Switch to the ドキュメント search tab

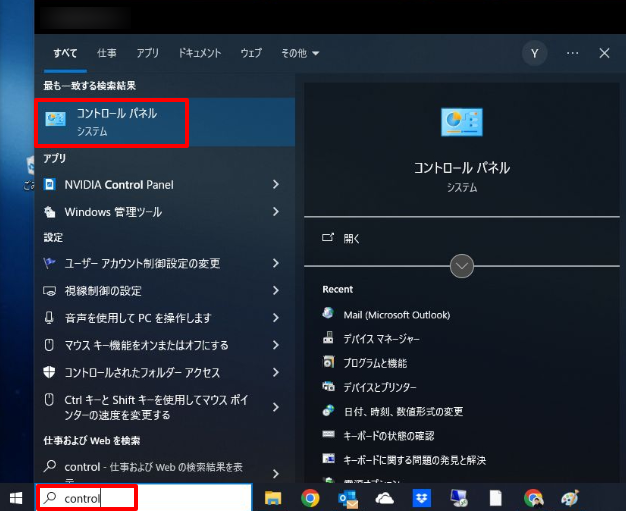point(200,53)
